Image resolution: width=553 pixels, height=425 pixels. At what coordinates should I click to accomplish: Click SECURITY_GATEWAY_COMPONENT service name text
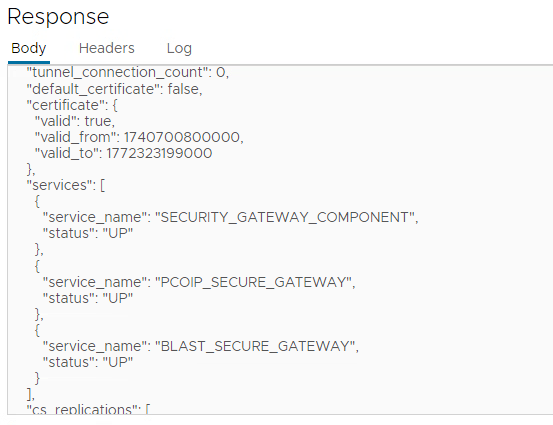tap(288, 217)
